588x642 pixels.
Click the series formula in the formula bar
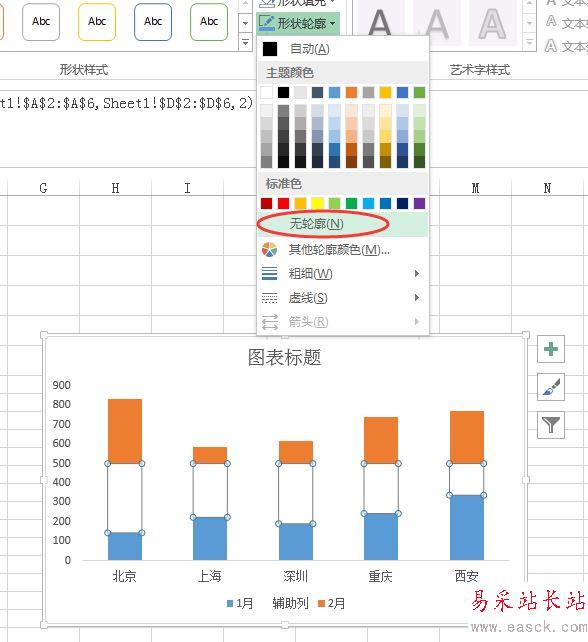click(x=127, y=103)
